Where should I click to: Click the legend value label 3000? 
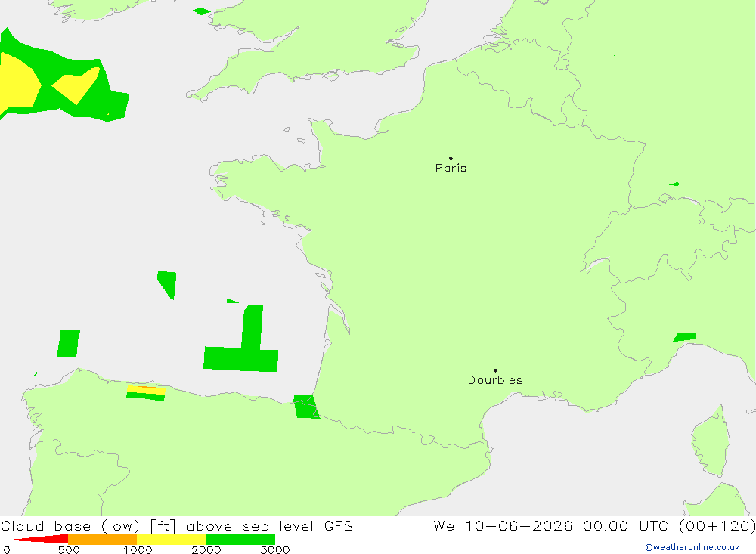(275, 549)
